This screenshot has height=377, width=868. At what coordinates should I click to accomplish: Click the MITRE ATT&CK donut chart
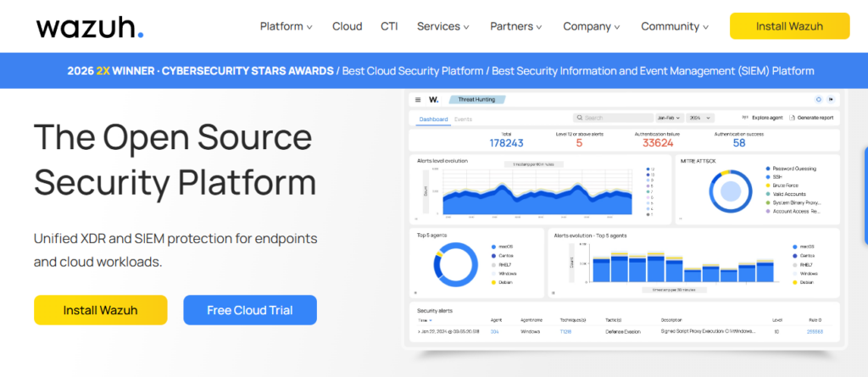coord(731,191)
